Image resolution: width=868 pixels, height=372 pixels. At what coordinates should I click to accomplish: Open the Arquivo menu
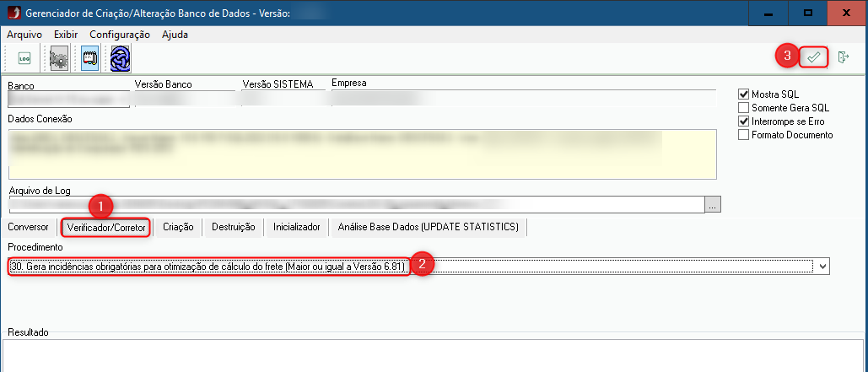[24, 35]
